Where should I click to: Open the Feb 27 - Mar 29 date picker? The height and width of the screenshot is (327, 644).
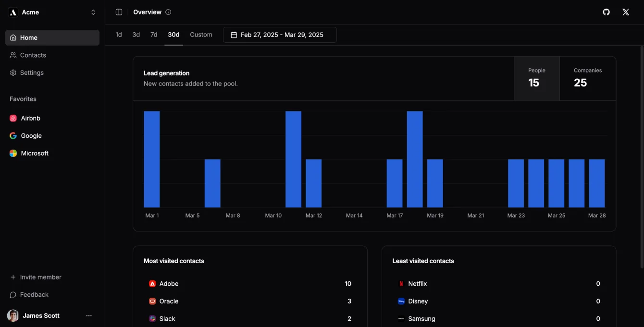(x=280, y=35)
